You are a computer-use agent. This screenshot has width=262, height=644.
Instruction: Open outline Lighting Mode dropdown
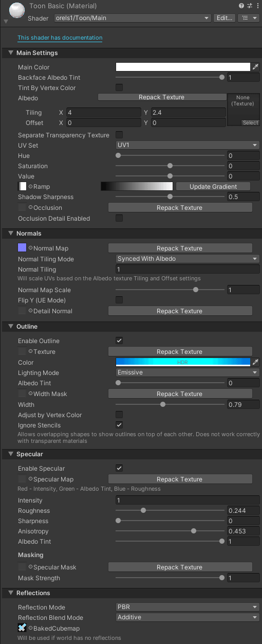tap(188, 372)
